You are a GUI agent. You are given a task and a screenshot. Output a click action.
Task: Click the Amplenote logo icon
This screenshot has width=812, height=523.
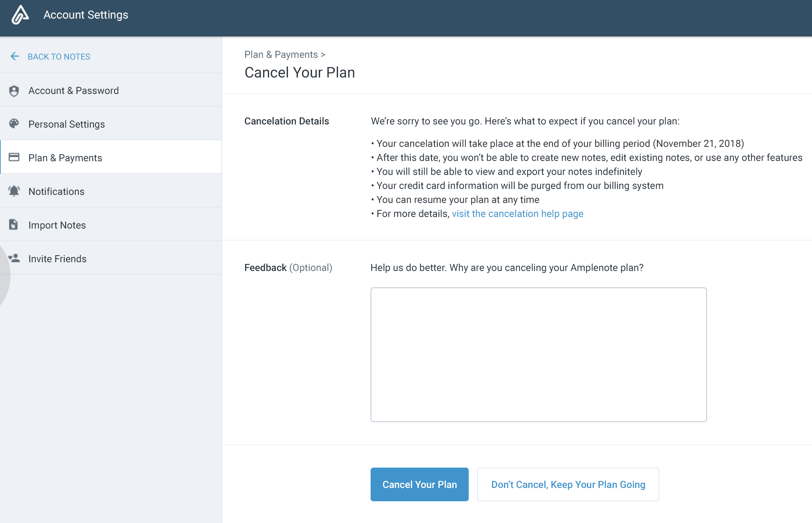coord(20,15)
